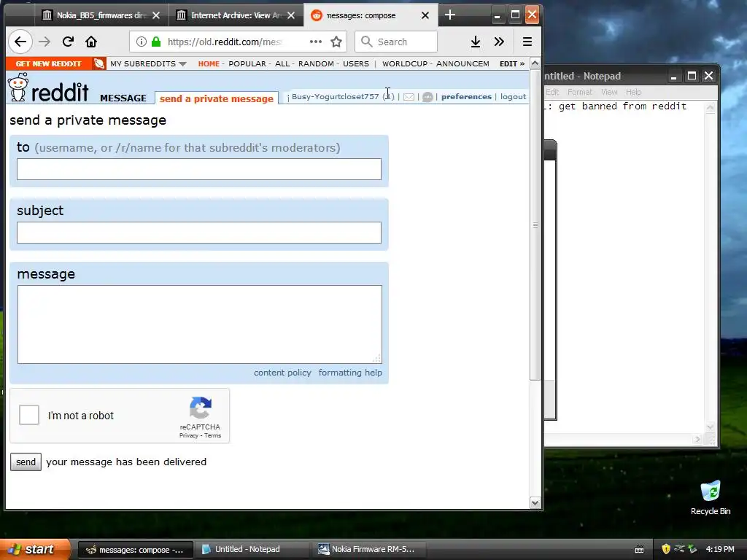Open the Firefox hamburger menu
Image resolution: width=747 pixels, height=560 pixels.
527,42
